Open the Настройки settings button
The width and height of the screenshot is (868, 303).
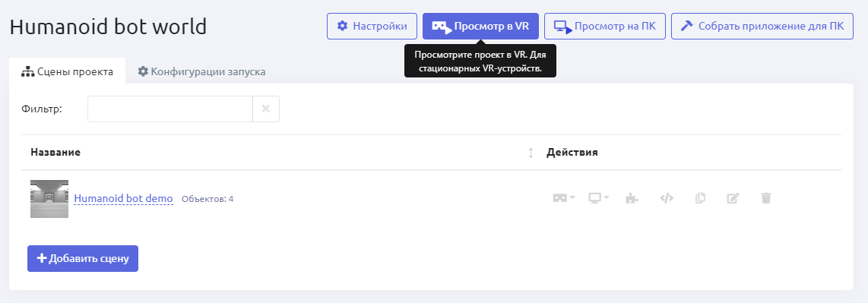tap(372, 27)
